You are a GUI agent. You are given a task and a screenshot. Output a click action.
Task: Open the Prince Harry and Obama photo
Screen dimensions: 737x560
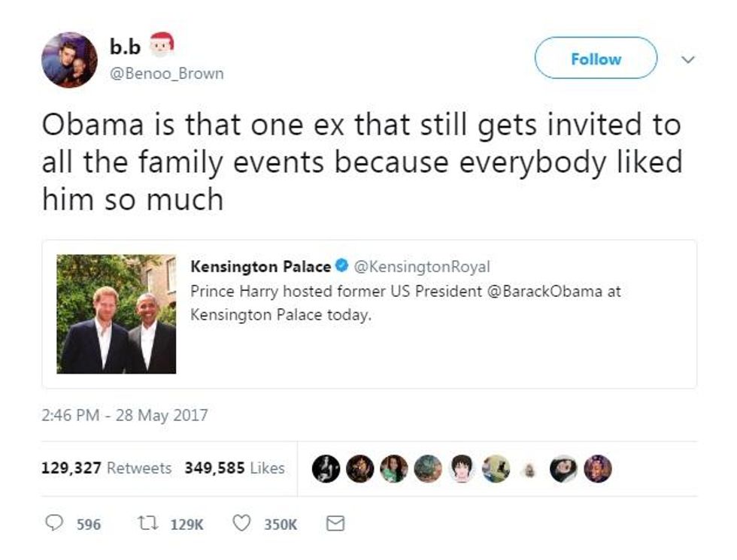coord(117,314)
